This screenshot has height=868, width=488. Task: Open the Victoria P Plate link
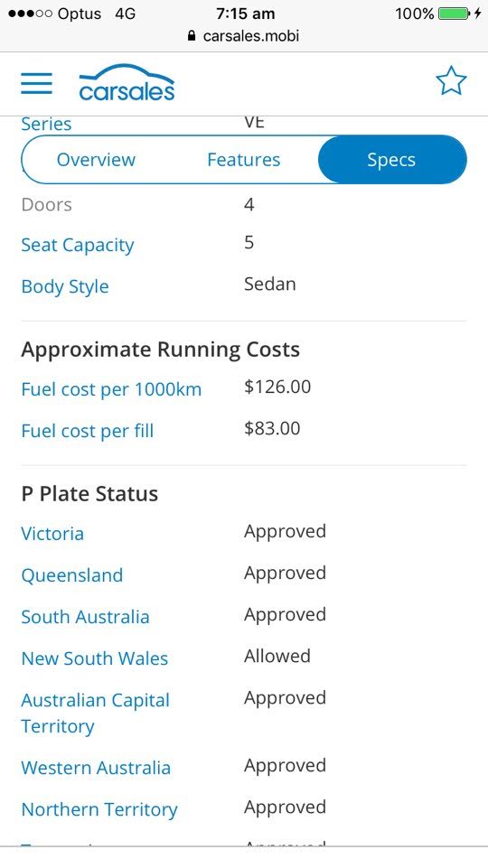52,534
